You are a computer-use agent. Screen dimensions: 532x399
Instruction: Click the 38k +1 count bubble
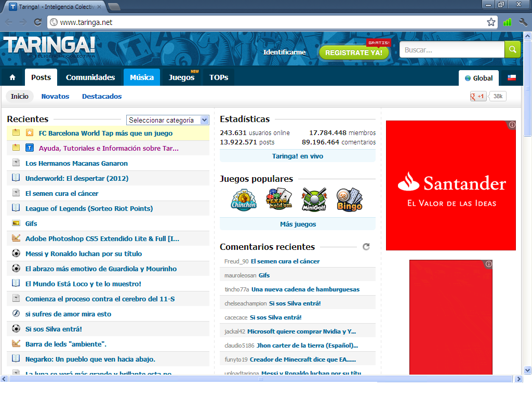click(x=497, y=96)
